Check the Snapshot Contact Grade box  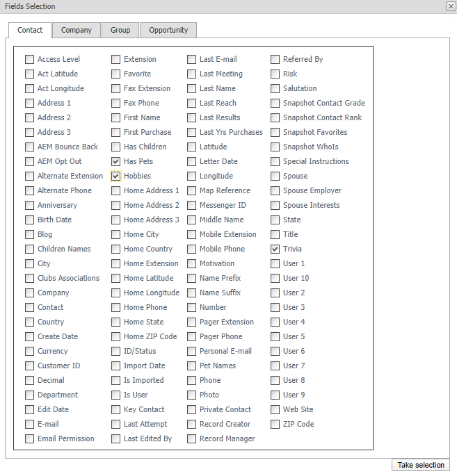[275, 103]
